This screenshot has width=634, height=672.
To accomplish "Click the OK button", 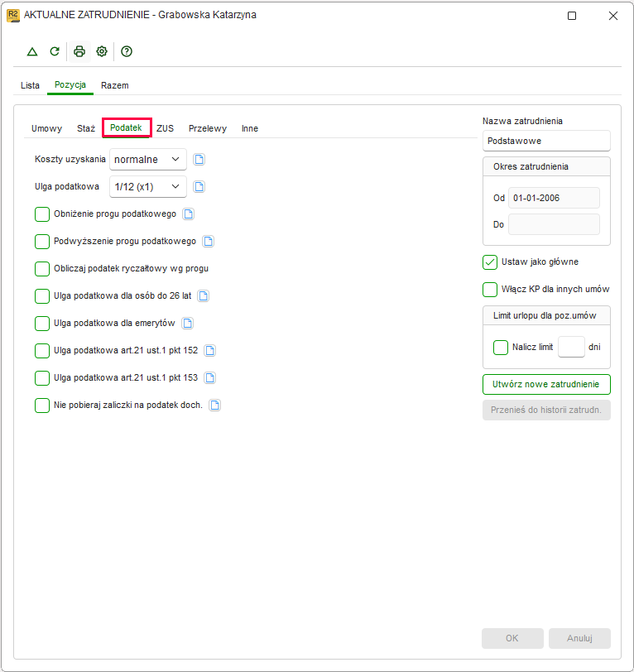I will 512,639.
